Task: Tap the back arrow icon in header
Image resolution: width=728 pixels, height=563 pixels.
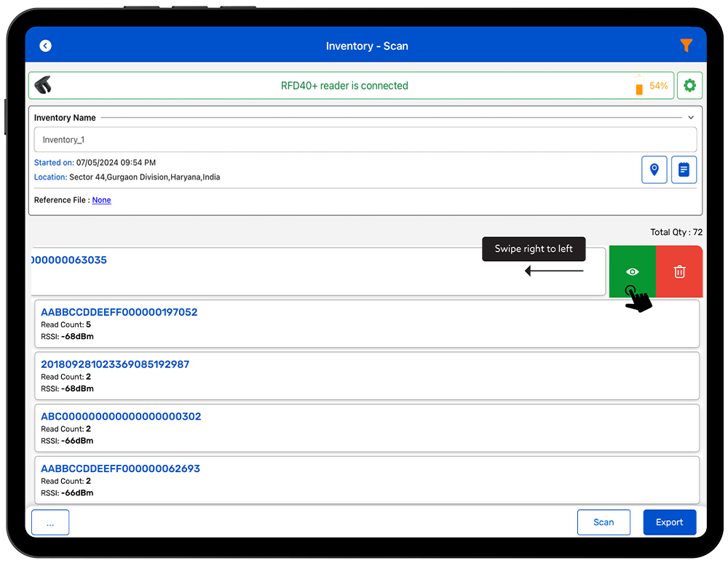Action: tap(45, 46)
